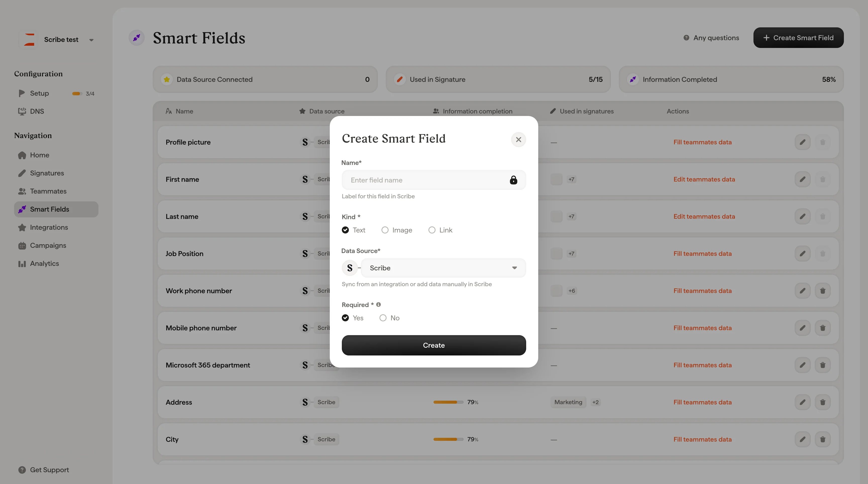Image resolution: width=868 pixels, height=484 pixels.
Task: Click the Information Completed card icon
Action: click(632, 80)
